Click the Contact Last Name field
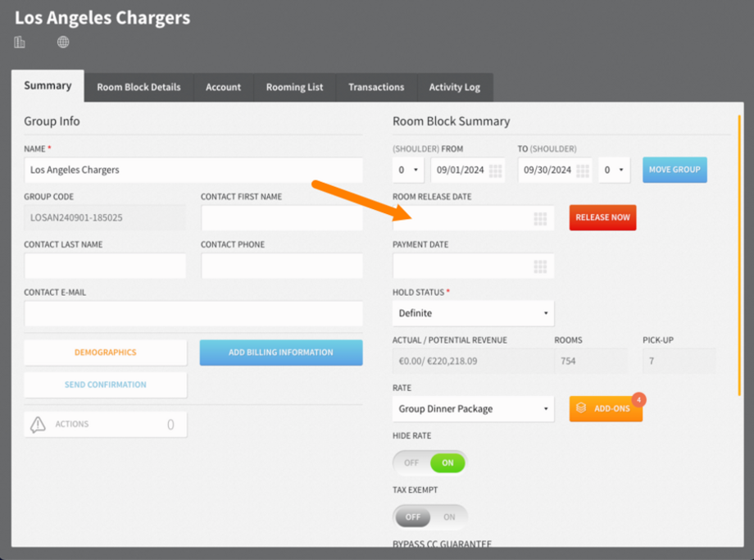Viewport: 754px width, 560px height. [x=105, y=266]
